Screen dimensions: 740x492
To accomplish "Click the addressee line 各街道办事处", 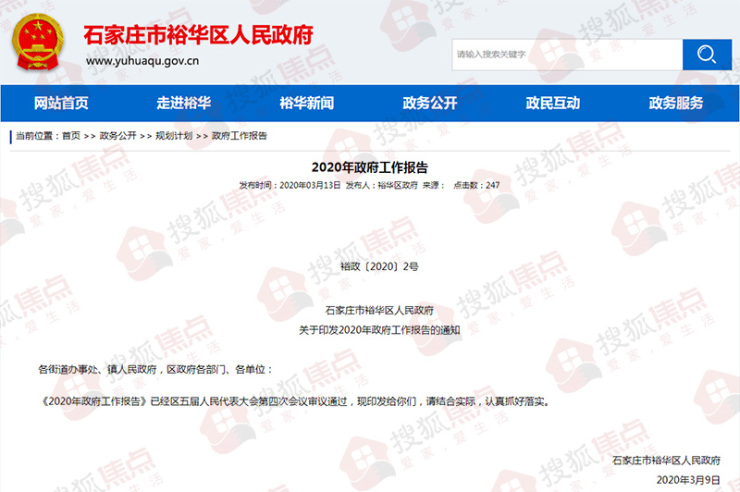I will pyautogui.click(x=155, y=369).
